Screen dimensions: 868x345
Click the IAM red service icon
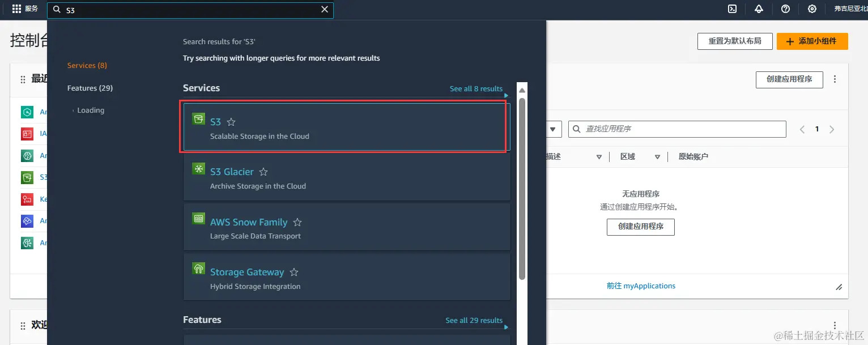(x=27, y=134)
